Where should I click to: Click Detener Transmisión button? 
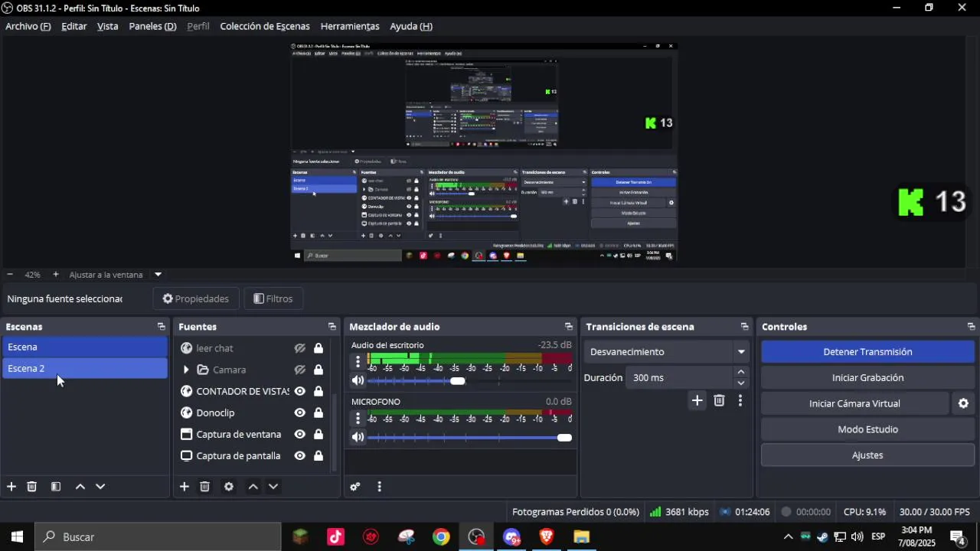click(867, 352)
